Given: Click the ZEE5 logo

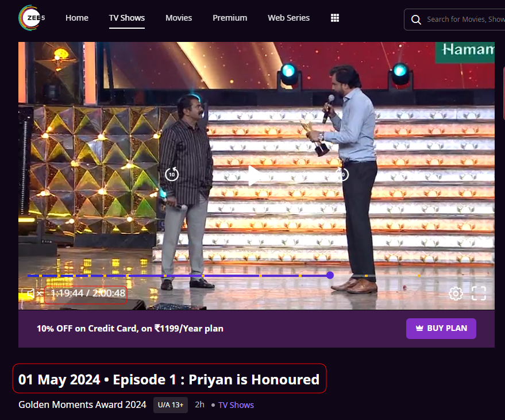Looking at the screenshot, I should click(x=32, y=18).
